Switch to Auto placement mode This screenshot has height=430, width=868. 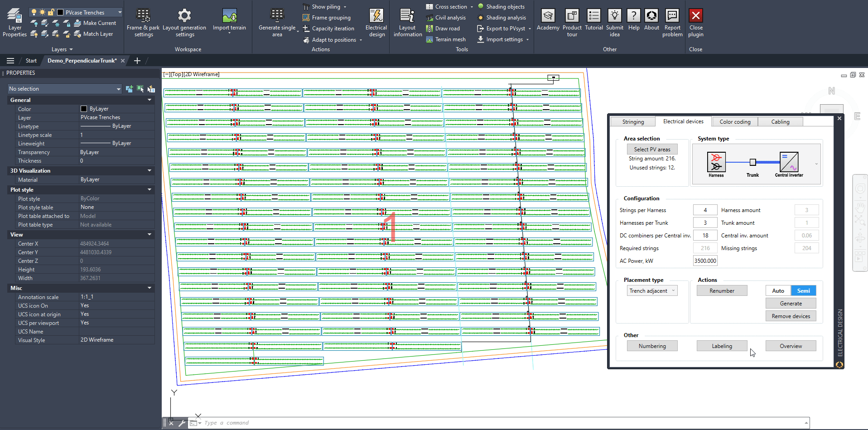(x=778, y=291)
